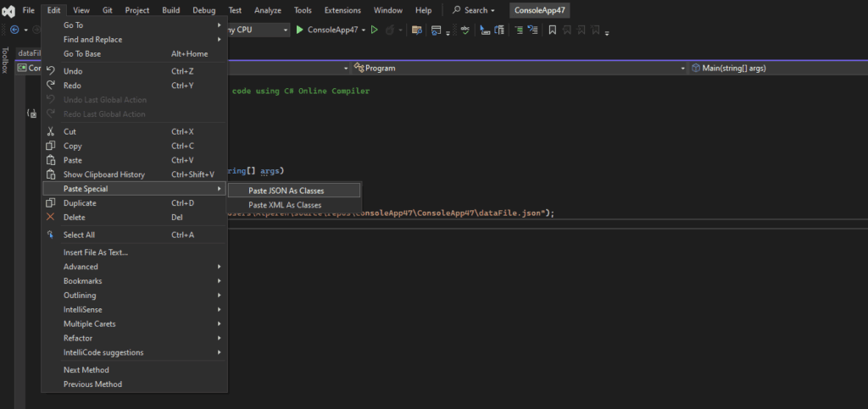This screenshot has width=868, height=409.
Task: Expand the IntelliSense submenu
Action: (135, 310)
